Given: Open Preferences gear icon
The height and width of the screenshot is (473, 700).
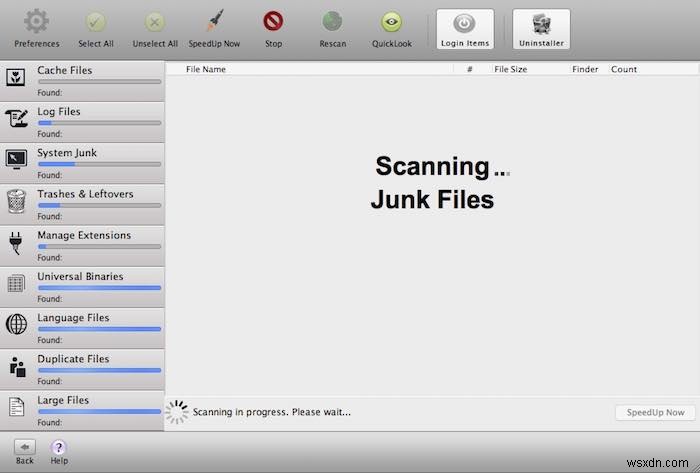Looking at the screenshot, I should tap(36, 22).
